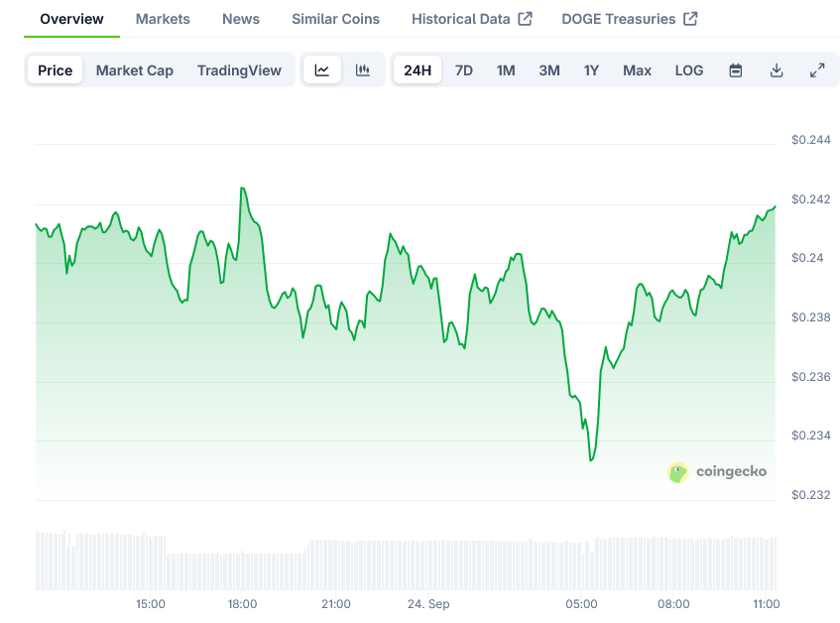Switch to line chart view

point(322,70)
